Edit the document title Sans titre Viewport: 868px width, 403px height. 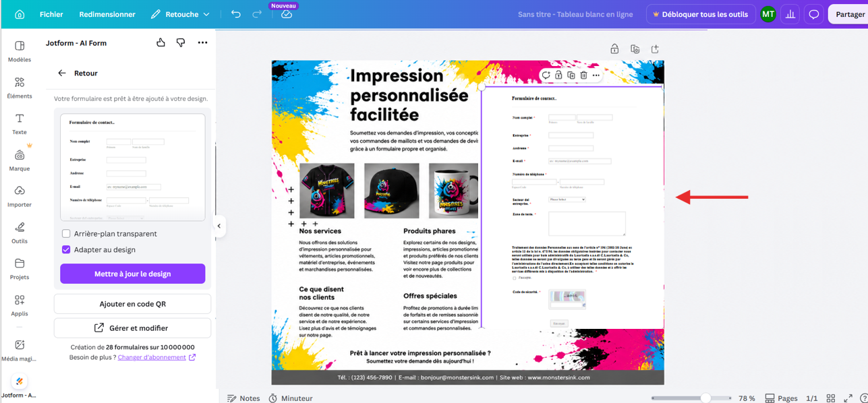click(575, 14)
